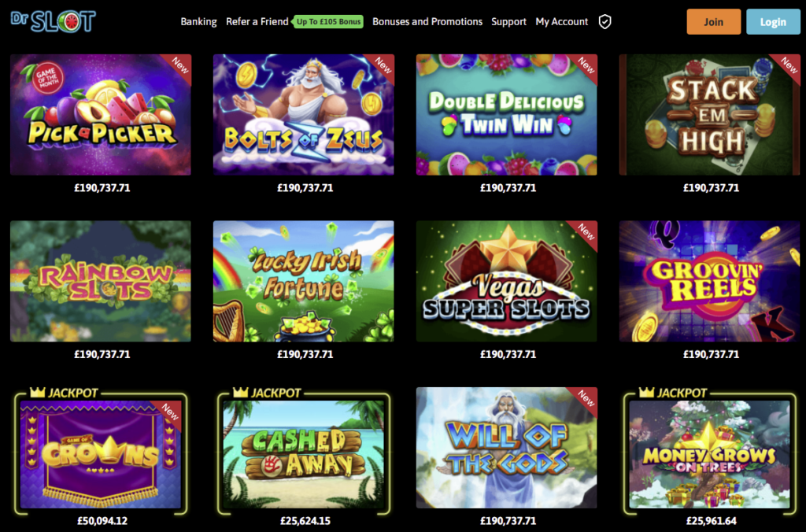Screen dimensions: 806x532
Task: Launch the Pick a Picker game
Action: [101, 115]
